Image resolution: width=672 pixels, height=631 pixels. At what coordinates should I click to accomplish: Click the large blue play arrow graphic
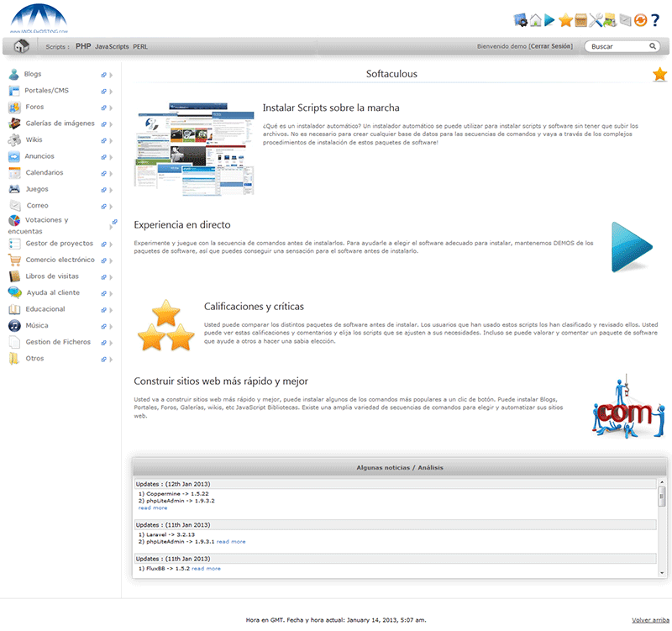(632, 247)
